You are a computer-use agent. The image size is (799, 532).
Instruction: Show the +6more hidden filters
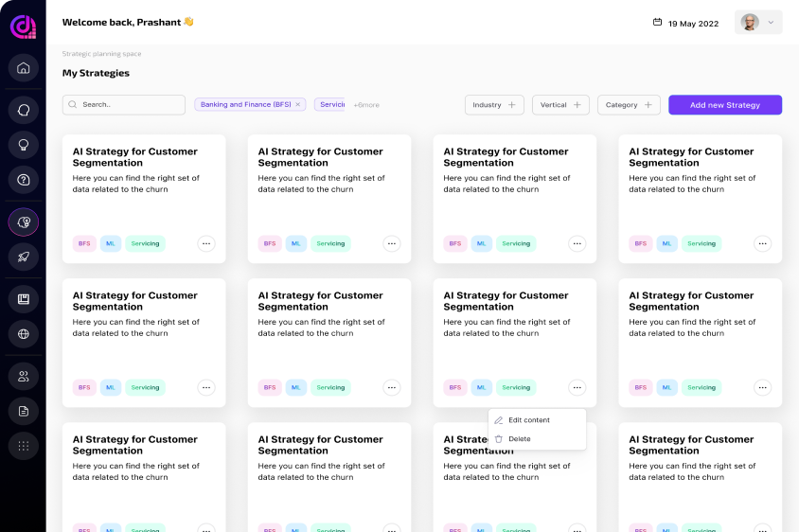tap(366, 105)
